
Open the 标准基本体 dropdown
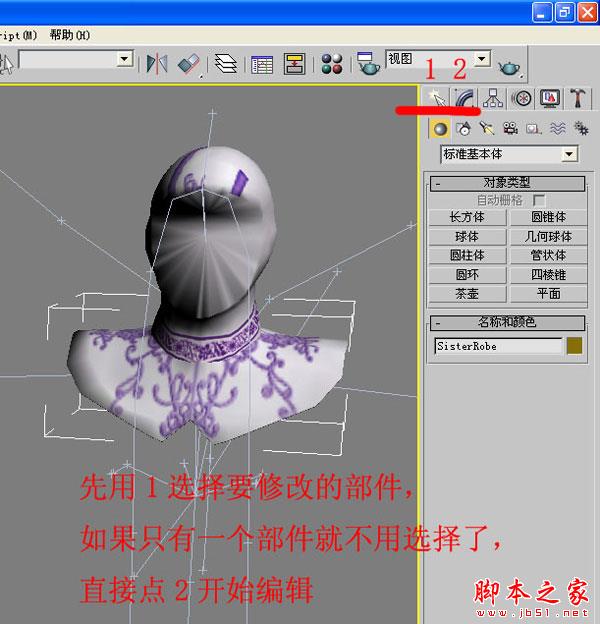[x=569, y=154]
